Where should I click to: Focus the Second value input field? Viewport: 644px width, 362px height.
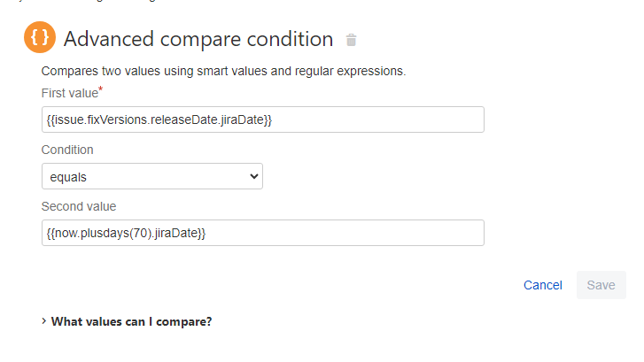(263, 233)
